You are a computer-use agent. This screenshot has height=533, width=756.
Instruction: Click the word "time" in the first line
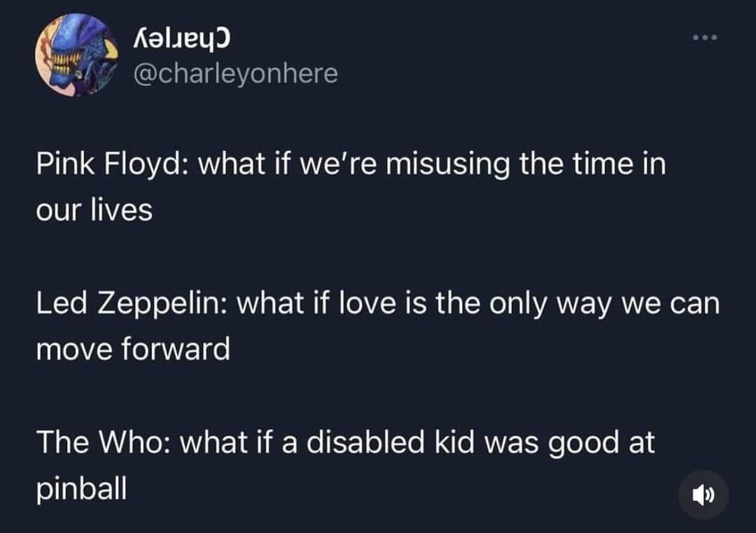605,168
